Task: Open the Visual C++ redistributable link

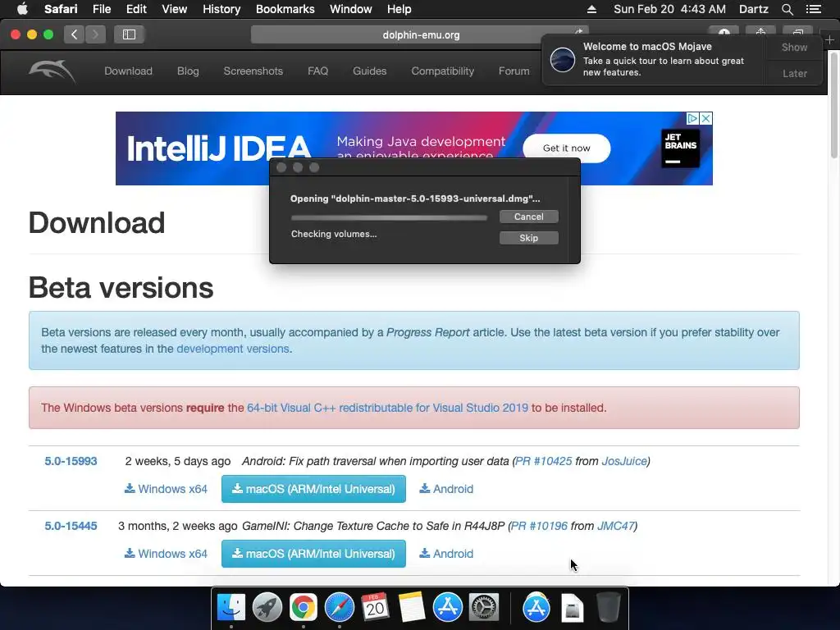Action: [x=387, y=408]
